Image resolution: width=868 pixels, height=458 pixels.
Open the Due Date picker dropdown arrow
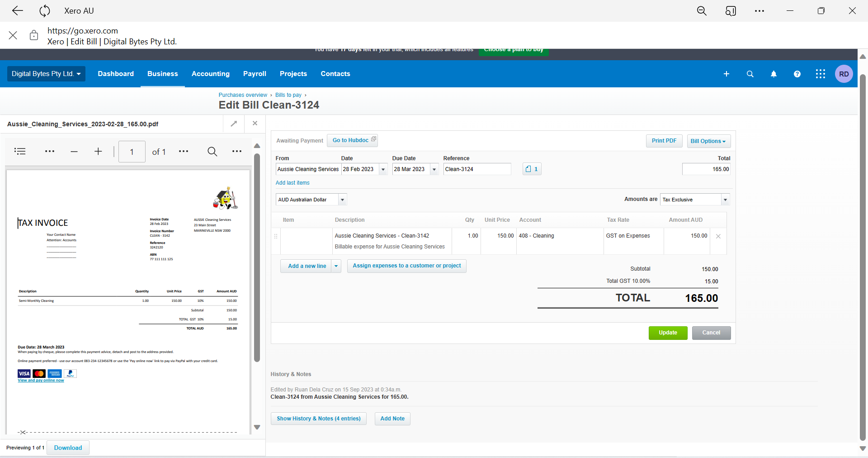434,169
